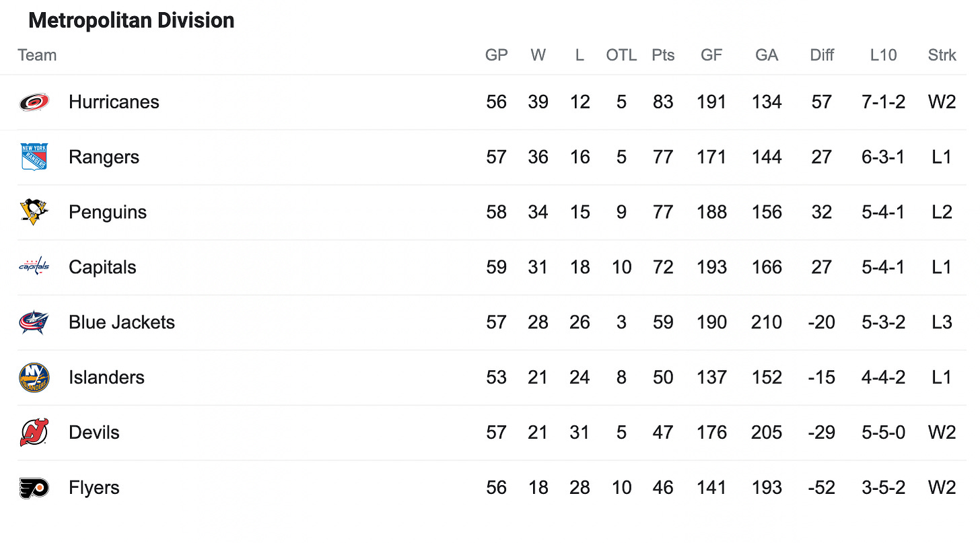
Task: Click the Hurricanes team logo
Action: click(x=34, y=102)
